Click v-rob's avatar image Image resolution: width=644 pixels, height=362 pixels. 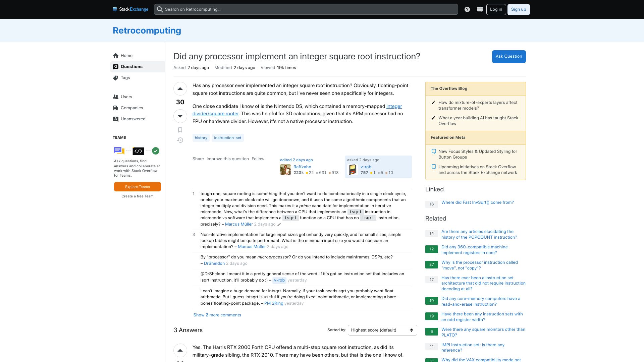[353, 170]
